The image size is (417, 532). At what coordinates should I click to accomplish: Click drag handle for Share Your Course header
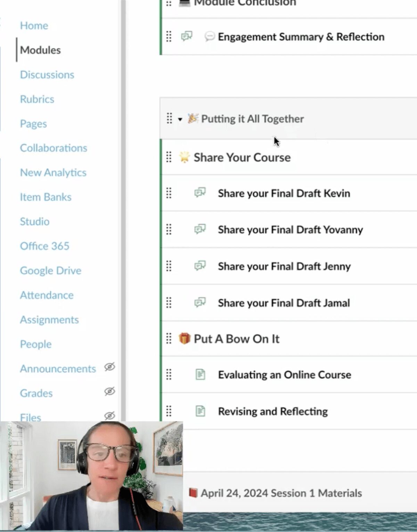click(169, 157)
